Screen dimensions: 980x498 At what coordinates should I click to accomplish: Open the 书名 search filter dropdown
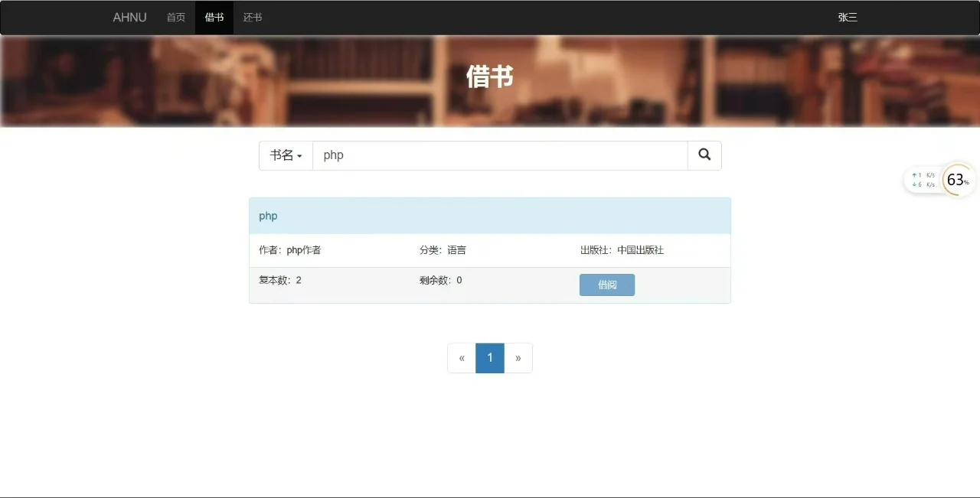pyautogui.click(x=285, y=155)
